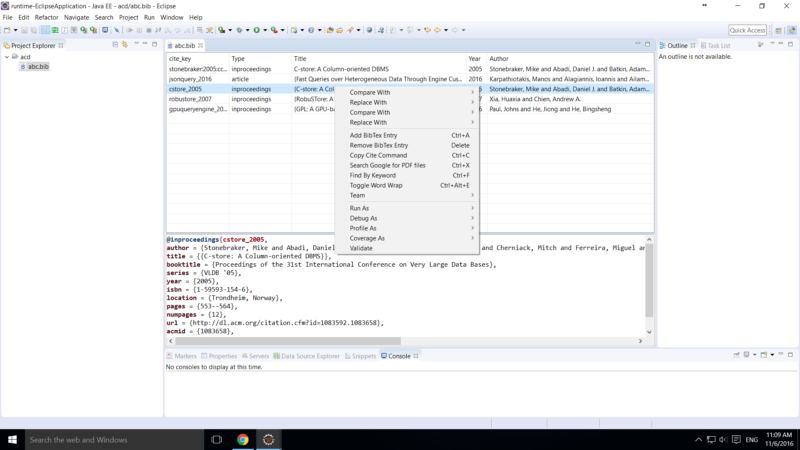Click the Save toolbar icon
Image resolution: width=800 pixels, height=450 pixels.
pyautogui.click(x=24, y=30)
